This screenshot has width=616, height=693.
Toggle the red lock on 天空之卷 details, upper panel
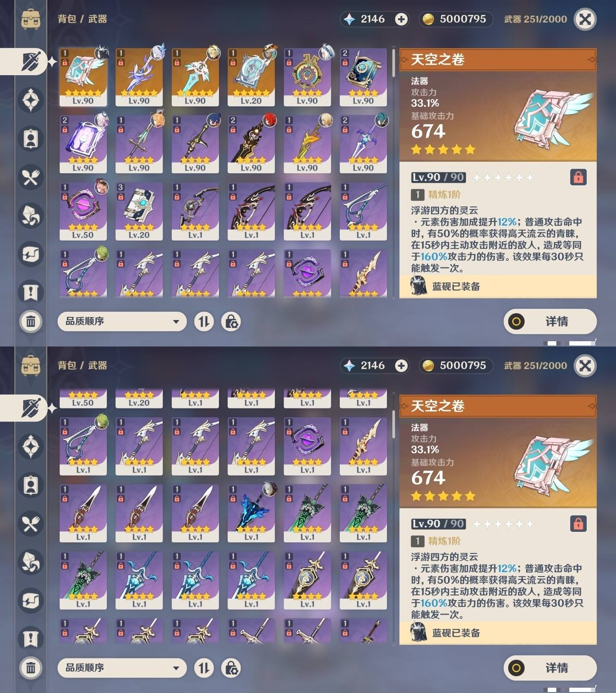(578, 177)
